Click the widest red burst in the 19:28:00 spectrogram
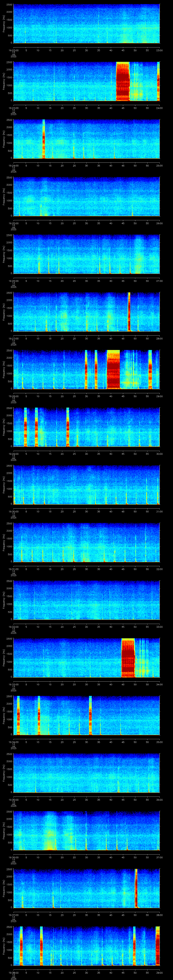Viewport: 173px width, 980px height. (x=113, y=369)
